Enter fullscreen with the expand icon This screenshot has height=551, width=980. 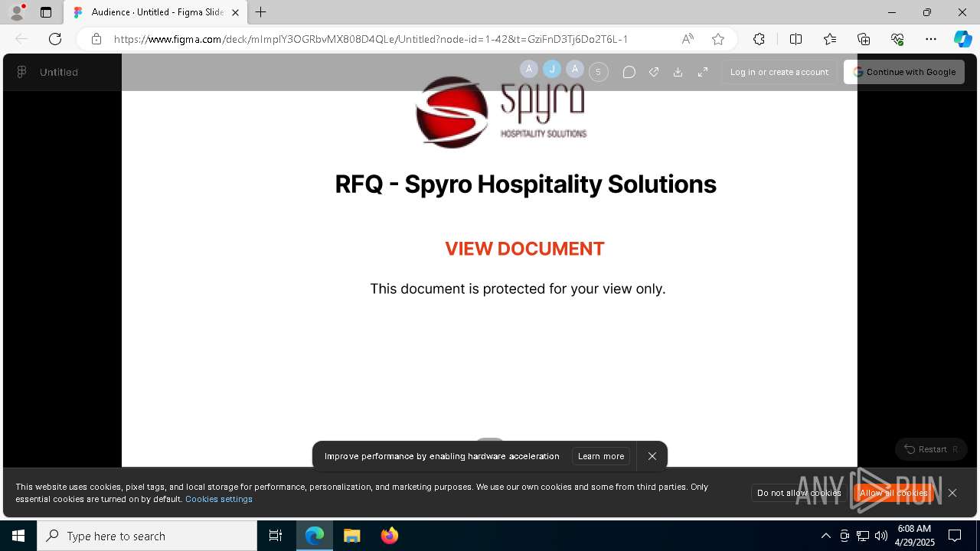(x=702, y=72)
